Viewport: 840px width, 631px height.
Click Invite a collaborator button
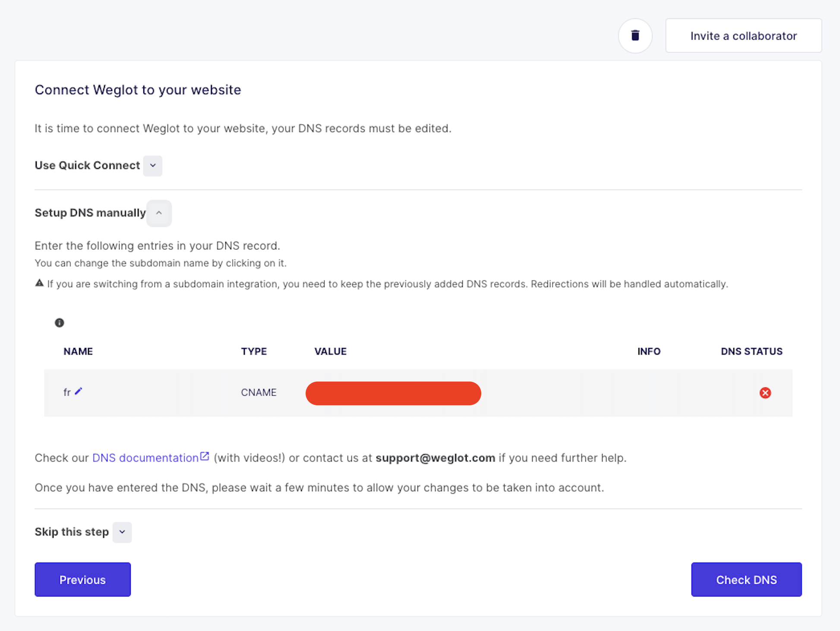click(743, 35)
